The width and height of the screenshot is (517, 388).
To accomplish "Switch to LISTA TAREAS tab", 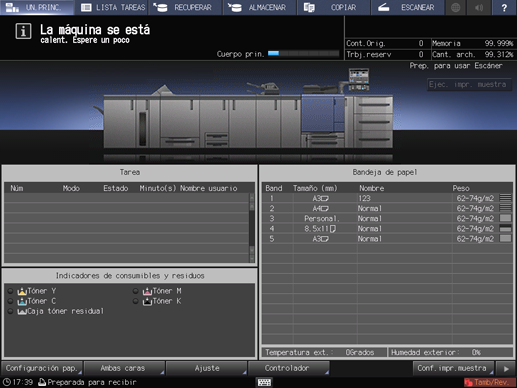I will click(112, 7).
